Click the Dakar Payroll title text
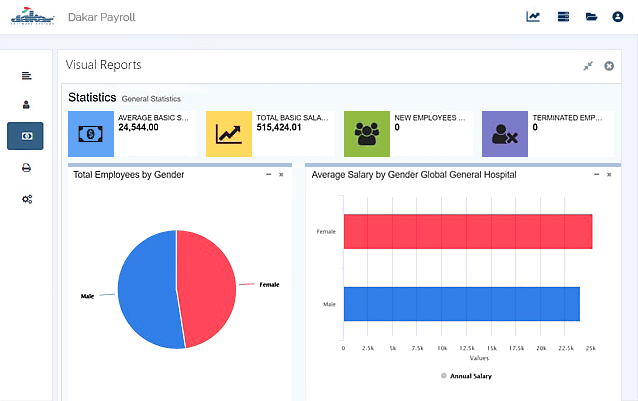 pyautogui.click(x=102, y=17)
